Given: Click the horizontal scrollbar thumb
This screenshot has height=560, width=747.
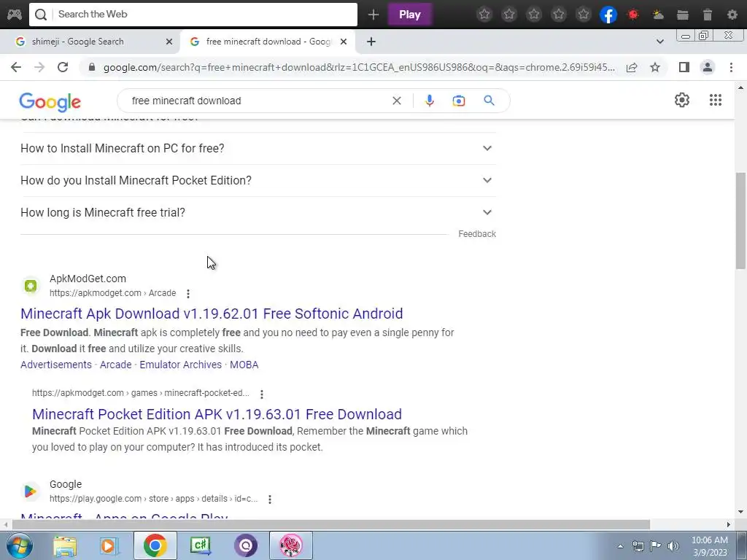Looking at the screenshot, I should point(331,524).
